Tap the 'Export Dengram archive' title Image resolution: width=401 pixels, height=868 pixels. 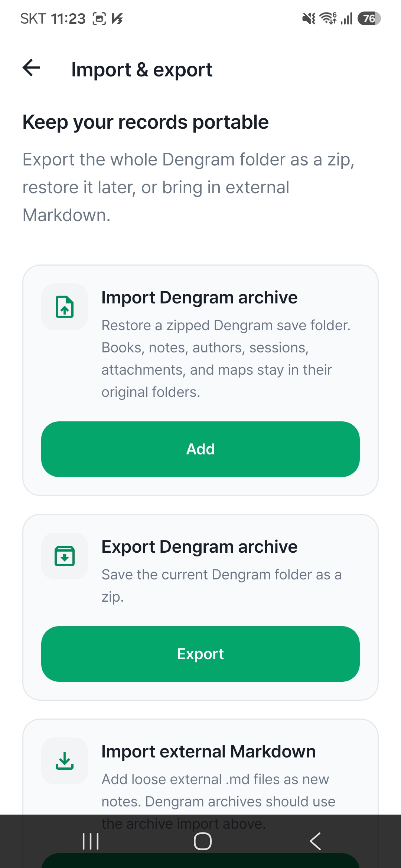pos(199,547)
